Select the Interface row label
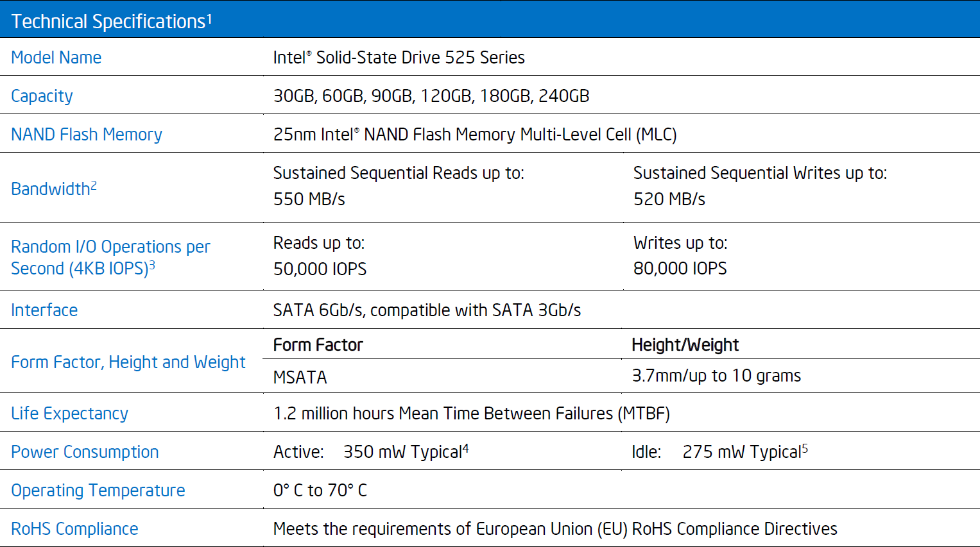This screenshot has width=980, height=547. point(44,310)
